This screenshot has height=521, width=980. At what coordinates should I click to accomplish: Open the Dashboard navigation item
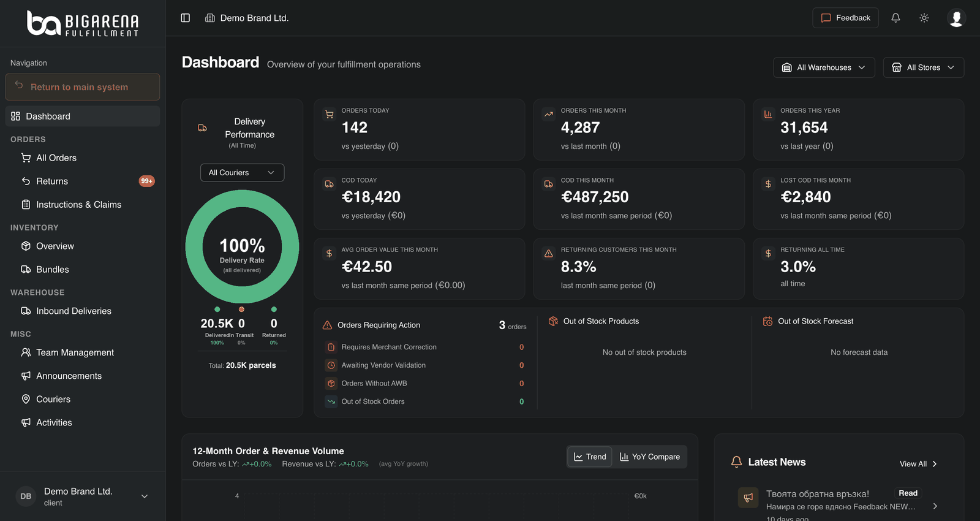click(83, 116)
